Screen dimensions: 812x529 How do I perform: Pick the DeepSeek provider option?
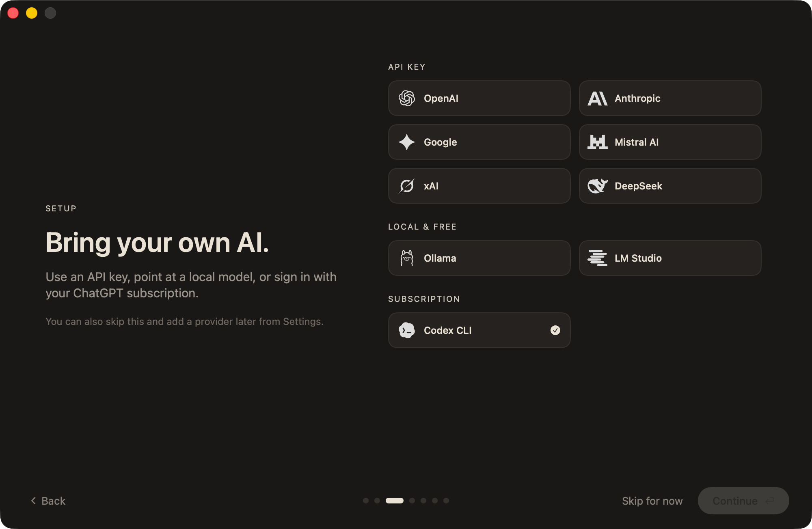pos(670,186)
